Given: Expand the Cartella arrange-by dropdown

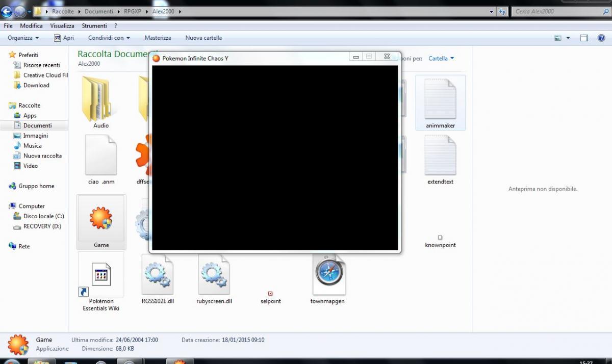Looking at the screenshot, I should pyautogui.click(x=441, y=59).
